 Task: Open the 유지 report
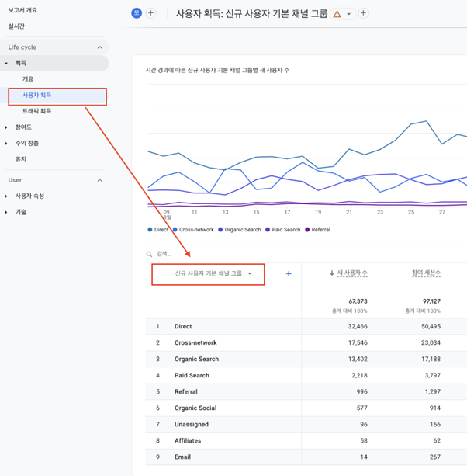click(x=21, y=159)
